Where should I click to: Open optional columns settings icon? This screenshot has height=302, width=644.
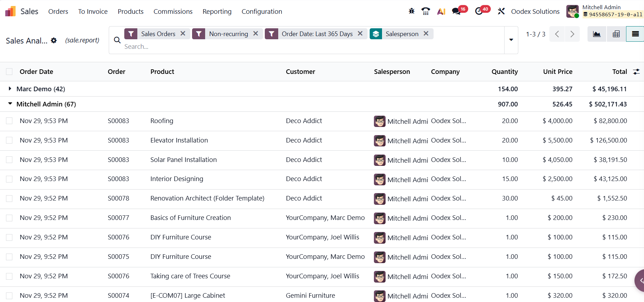pos(636,72)
